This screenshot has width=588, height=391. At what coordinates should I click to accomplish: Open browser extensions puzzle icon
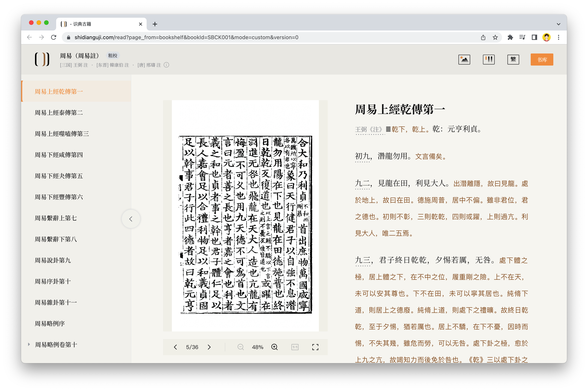510,37
